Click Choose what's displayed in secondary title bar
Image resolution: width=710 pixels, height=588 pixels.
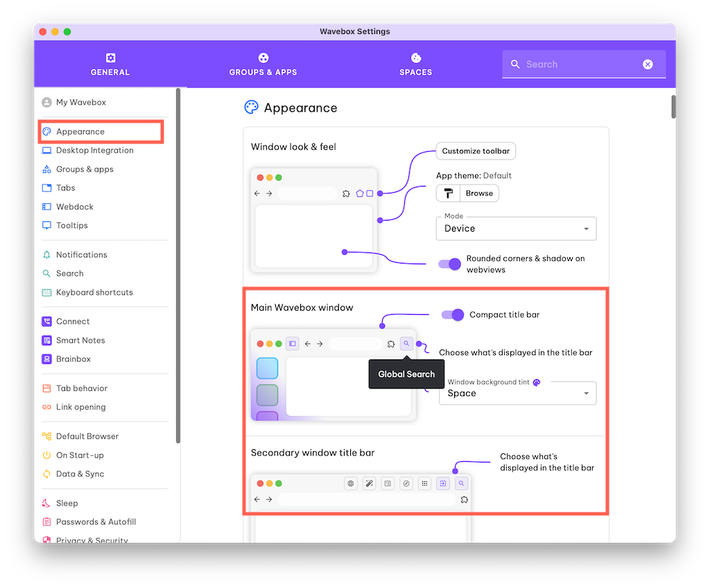click(547, 462)
